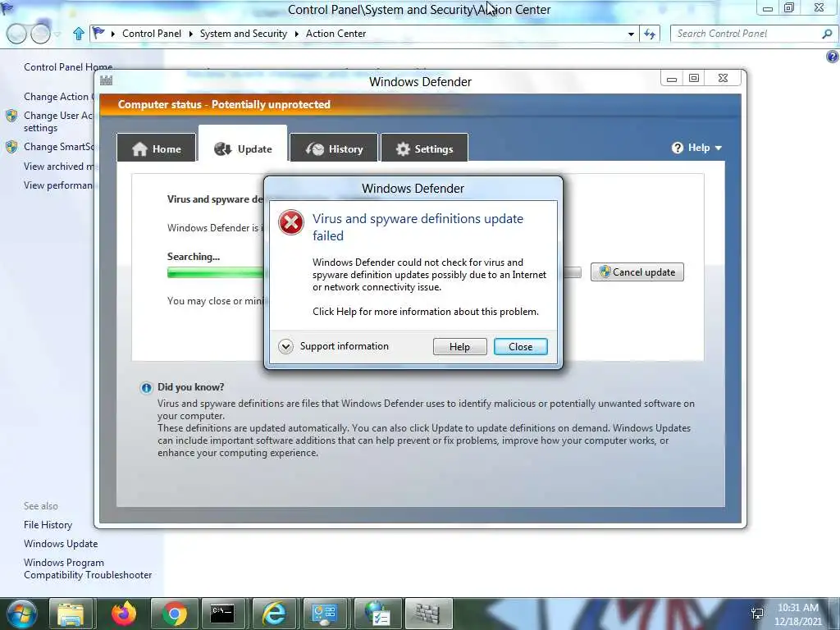Open Command Prompt taskbar icon
840x630 pixels.
(x=221, y=614)
